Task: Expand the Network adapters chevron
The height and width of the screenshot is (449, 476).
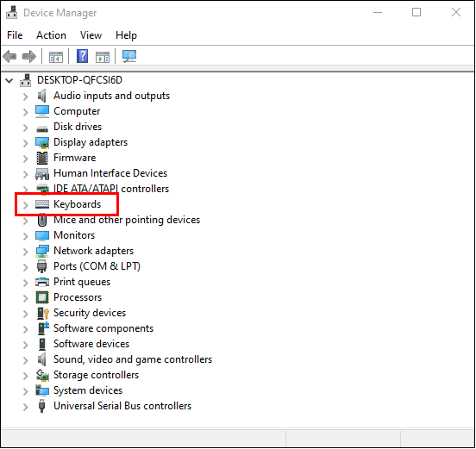Action: pos(26,252)
